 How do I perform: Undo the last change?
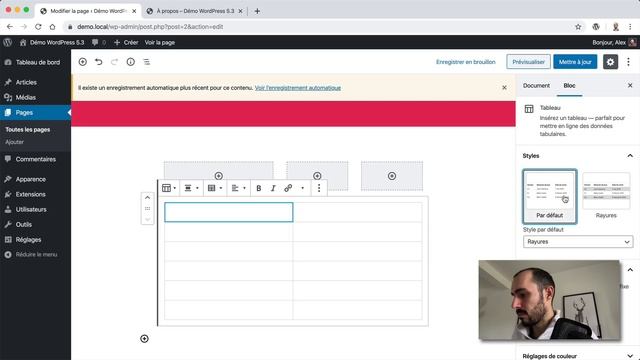(x=98, y=62)
